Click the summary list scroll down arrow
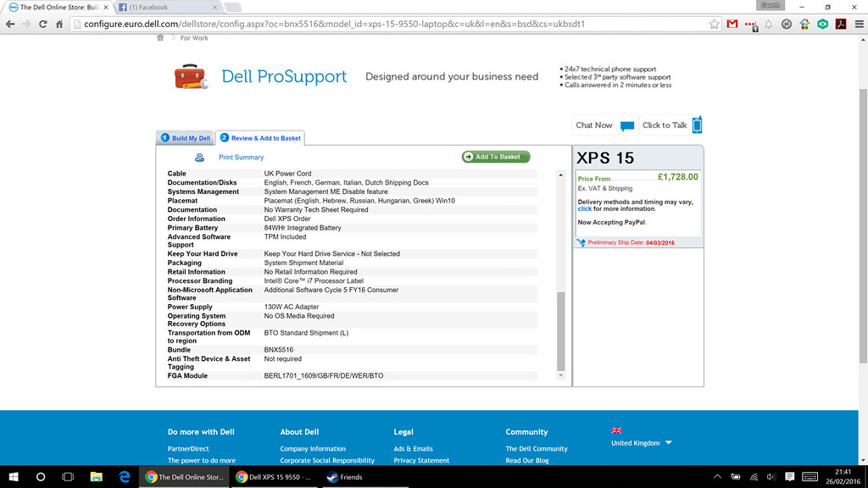Viewport: 868px width, 488px height. [x=561, y=375]
